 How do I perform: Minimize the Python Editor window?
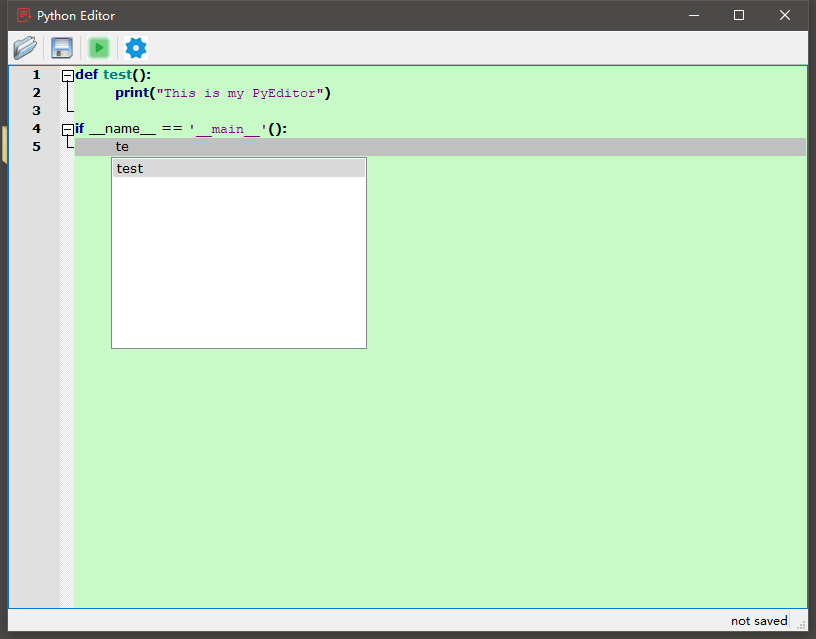coord(693,15)
